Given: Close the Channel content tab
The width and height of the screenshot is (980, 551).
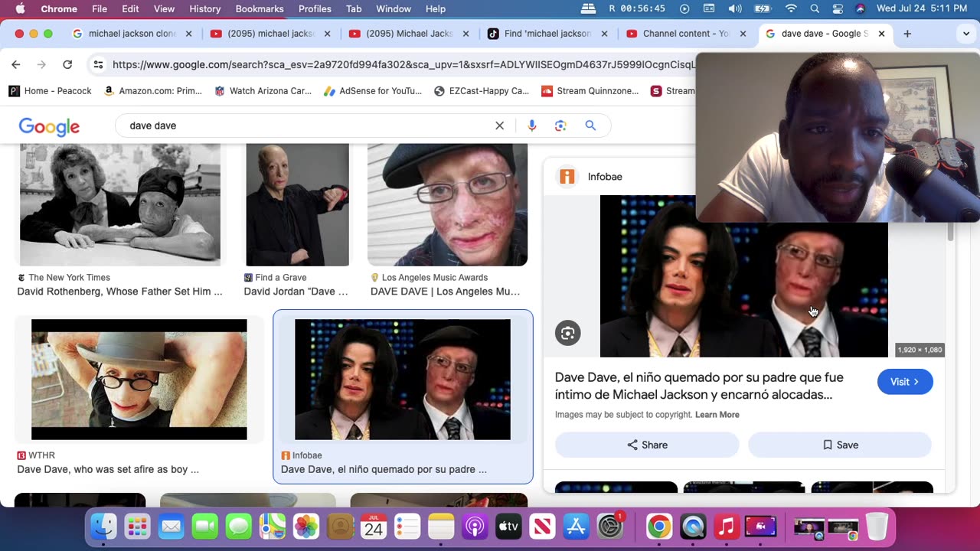Looking at the screenshot, I should click(x=743, y=34).
